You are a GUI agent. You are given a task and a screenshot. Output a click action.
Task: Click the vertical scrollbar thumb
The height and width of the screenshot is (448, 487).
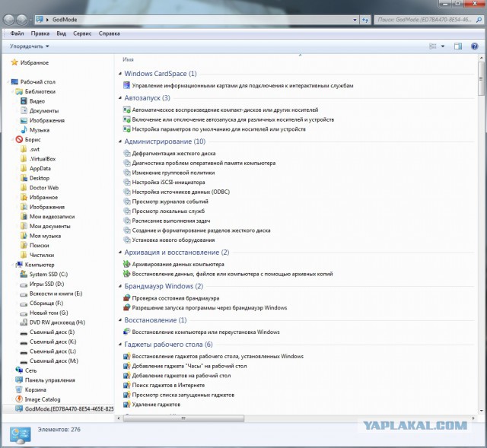[x=481, y=78]
